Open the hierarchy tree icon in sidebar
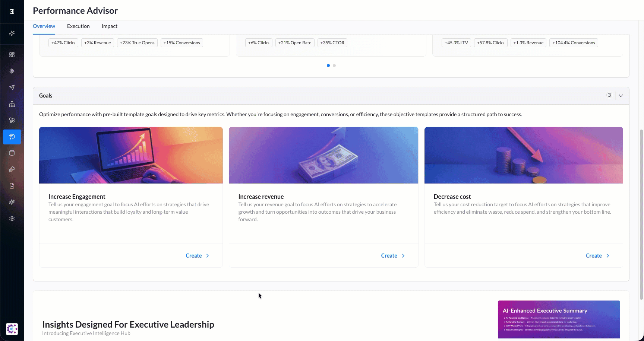The height and width of the screenshot is (341, 644). coord(12,104)
